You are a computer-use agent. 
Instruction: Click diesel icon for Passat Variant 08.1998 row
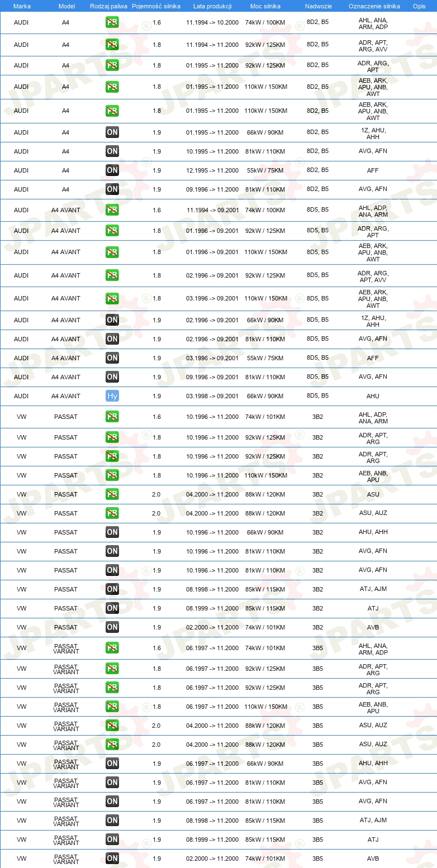112,821
